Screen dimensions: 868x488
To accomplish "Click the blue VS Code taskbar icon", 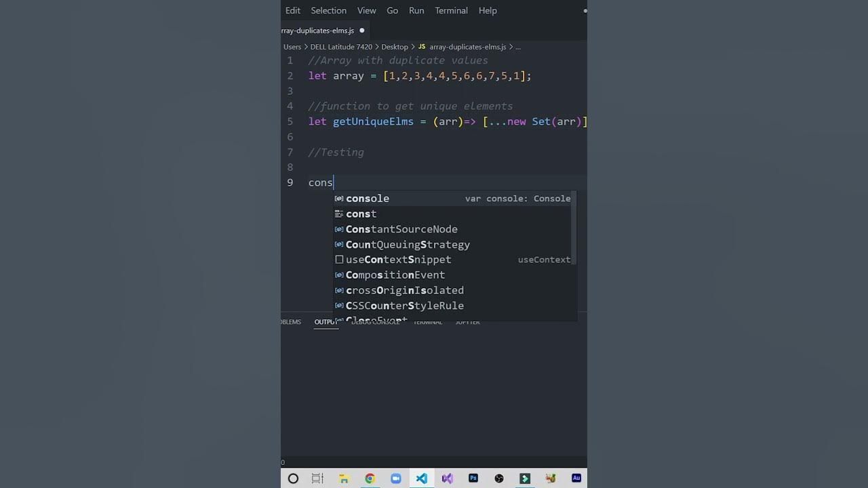I will pyautogui.click(x=422, y=479).
